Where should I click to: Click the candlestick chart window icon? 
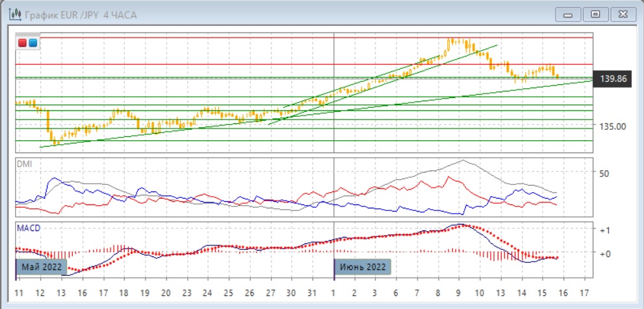(16, 15)
